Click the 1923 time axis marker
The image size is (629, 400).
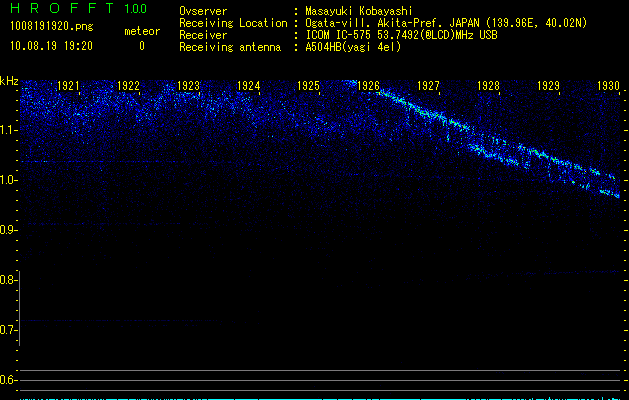(x=189, y=86)
